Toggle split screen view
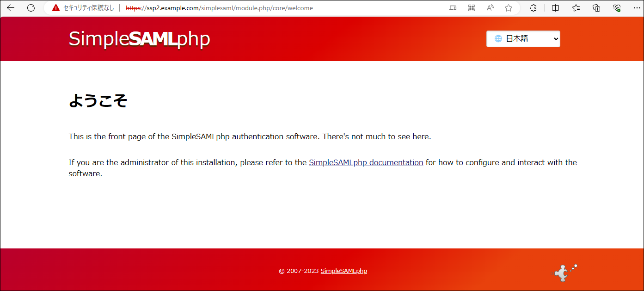 pos(555,8)
